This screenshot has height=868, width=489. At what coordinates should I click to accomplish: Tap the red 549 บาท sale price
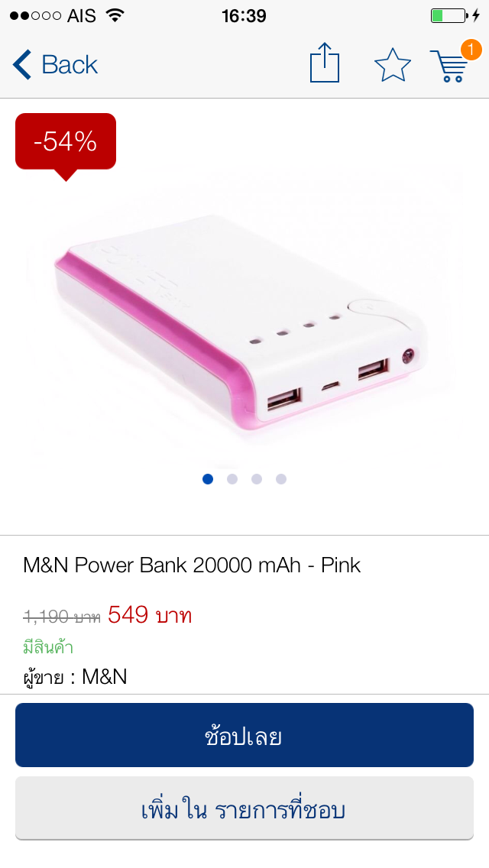150,615
